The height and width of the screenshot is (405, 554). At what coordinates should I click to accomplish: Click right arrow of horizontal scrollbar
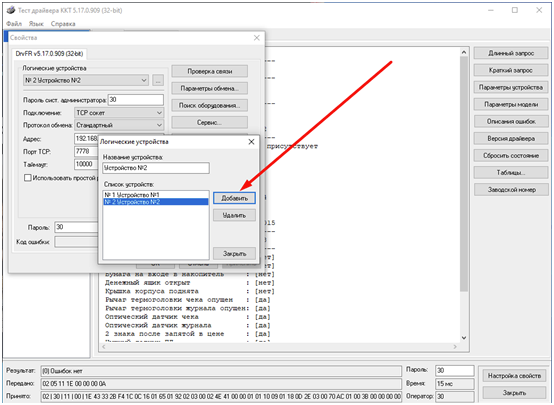point(455,347)
